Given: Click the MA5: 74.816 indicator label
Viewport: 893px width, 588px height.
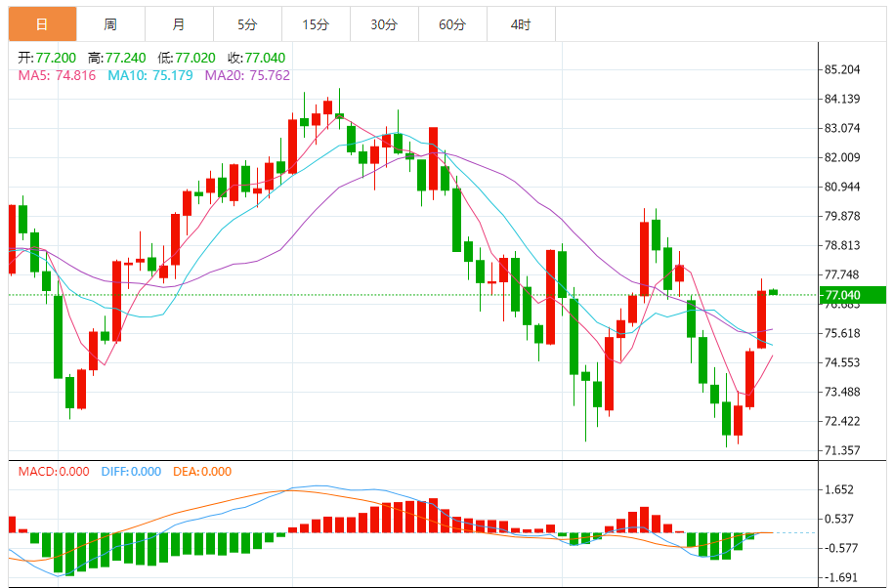Looking at the screenshot, I should coord(57,75).
